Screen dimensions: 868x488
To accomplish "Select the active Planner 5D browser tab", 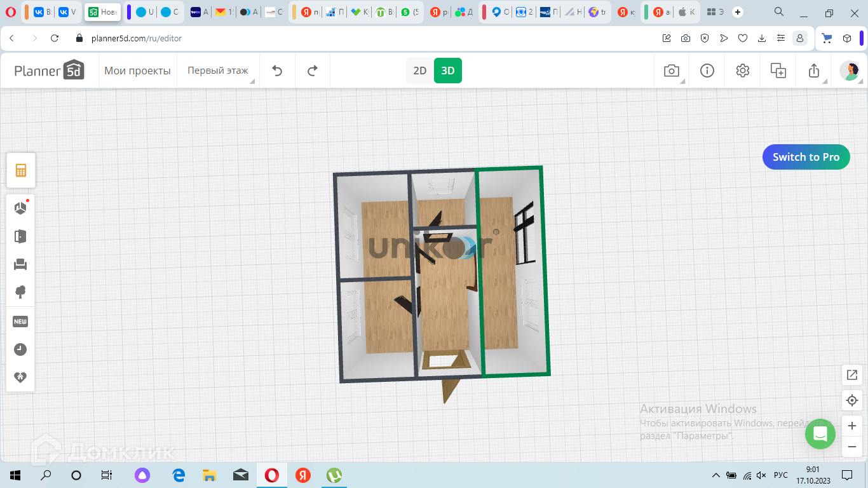I will (103, 12).
